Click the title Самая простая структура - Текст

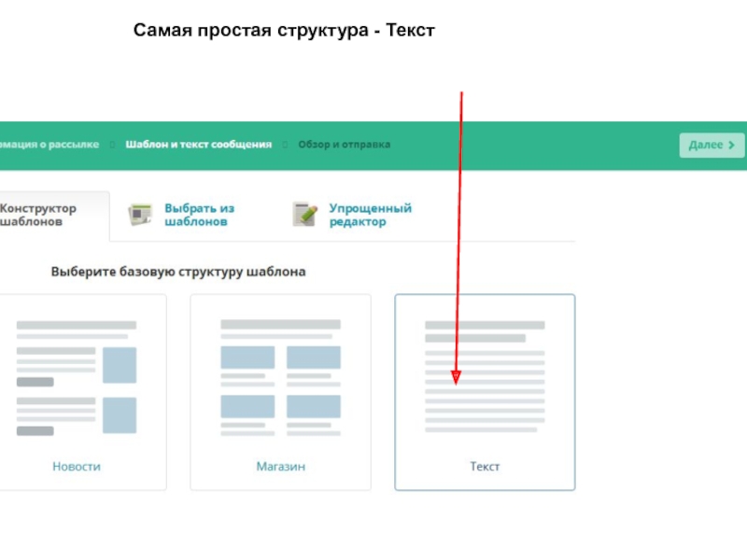[284, 30]
